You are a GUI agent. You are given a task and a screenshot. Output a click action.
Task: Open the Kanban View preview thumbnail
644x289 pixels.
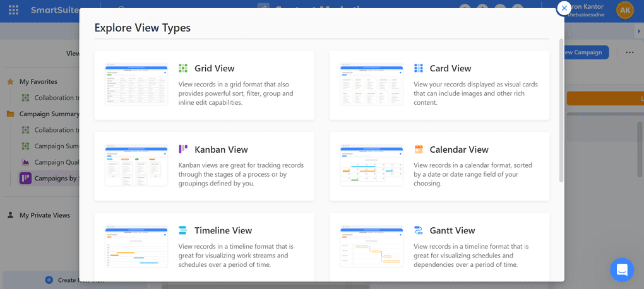[x=136, y=165]
